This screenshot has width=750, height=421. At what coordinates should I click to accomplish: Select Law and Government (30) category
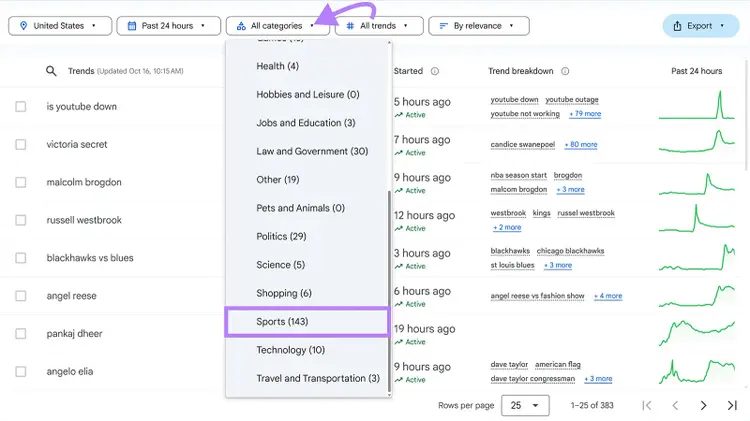coord(312,151)
